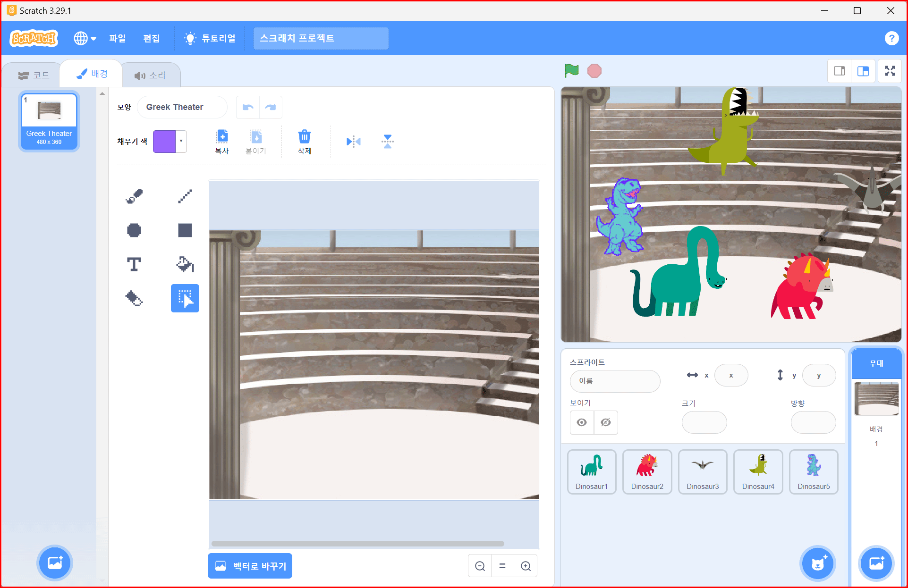Select the Brush tool
The height and width of the screenshot is (588, 908).
(134, 196)
